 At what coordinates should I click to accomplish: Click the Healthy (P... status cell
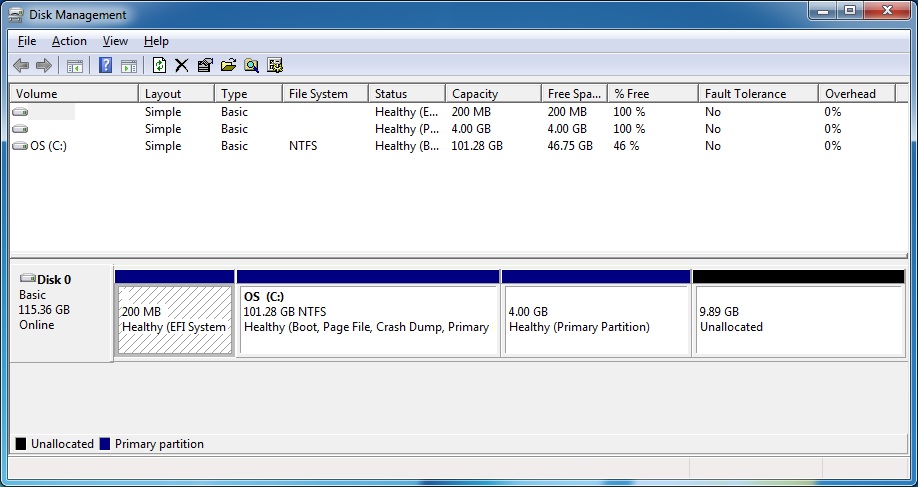407,129
